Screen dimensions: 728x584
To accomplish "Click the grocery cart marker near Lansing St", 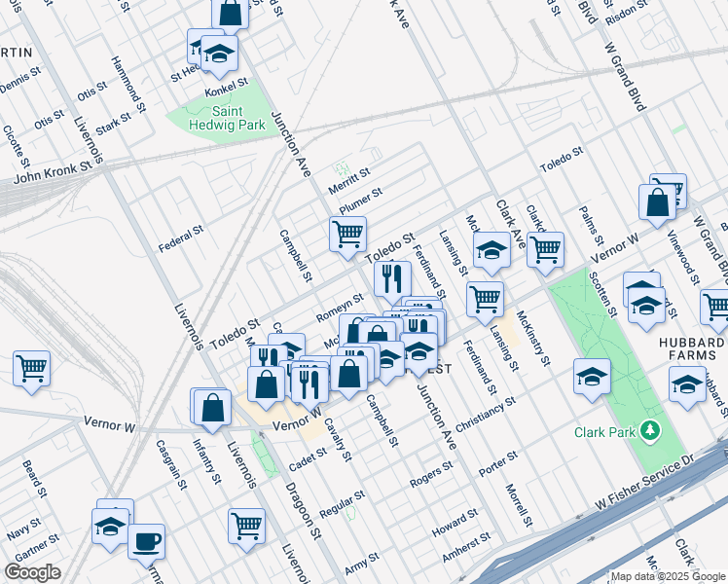I will 486,301.
